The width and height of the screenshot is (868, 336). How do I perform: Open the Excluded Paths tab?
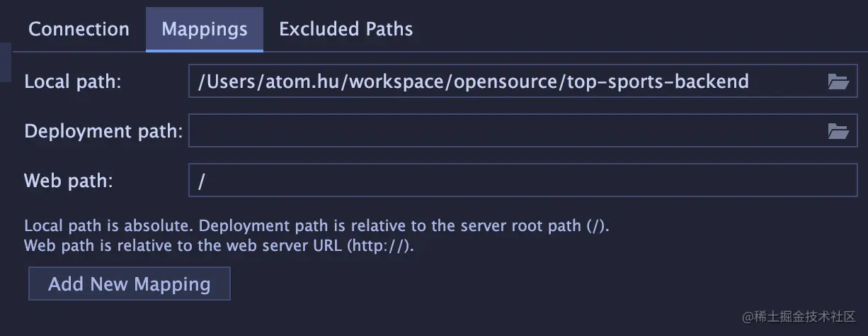[346, 29]
